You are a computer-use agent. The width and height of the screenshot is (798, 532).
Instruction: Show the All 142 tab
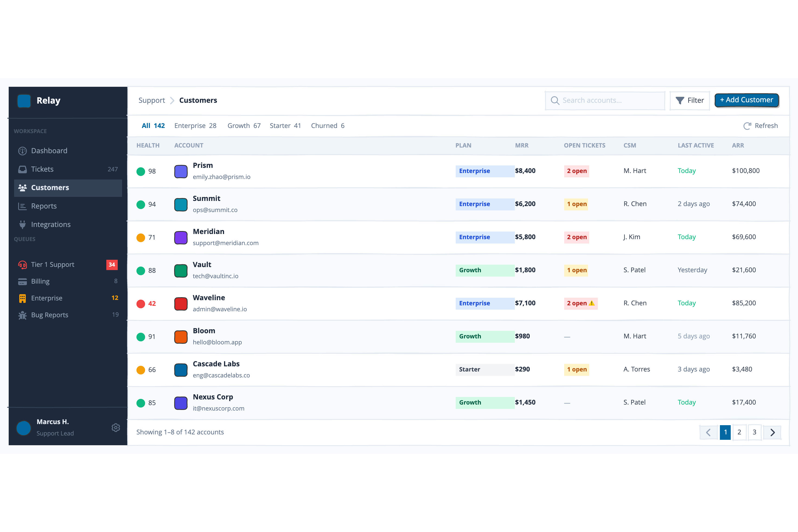point(153,126)
